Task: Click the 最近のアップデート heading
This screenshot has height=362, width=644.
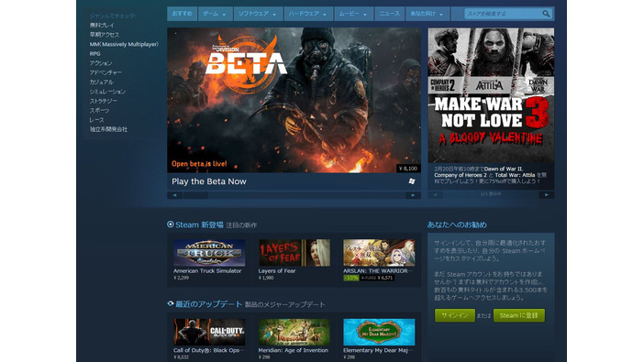Action: pyautogui.click(x=208, y=304)
